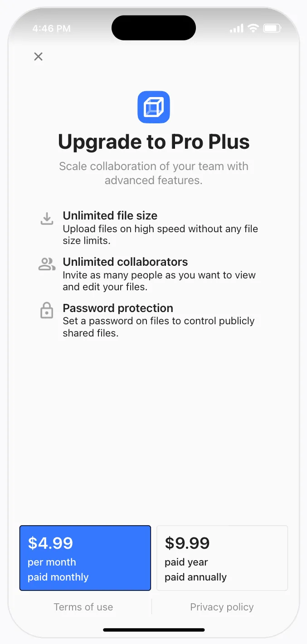Tap the blue cube app logo
The image size is (307, 644).
154,107
